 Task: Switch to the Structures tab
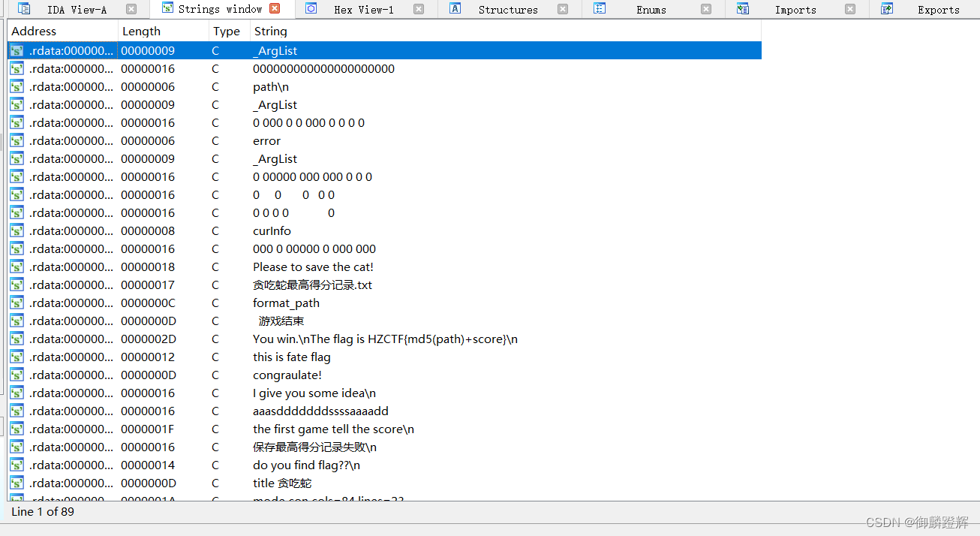508,9
